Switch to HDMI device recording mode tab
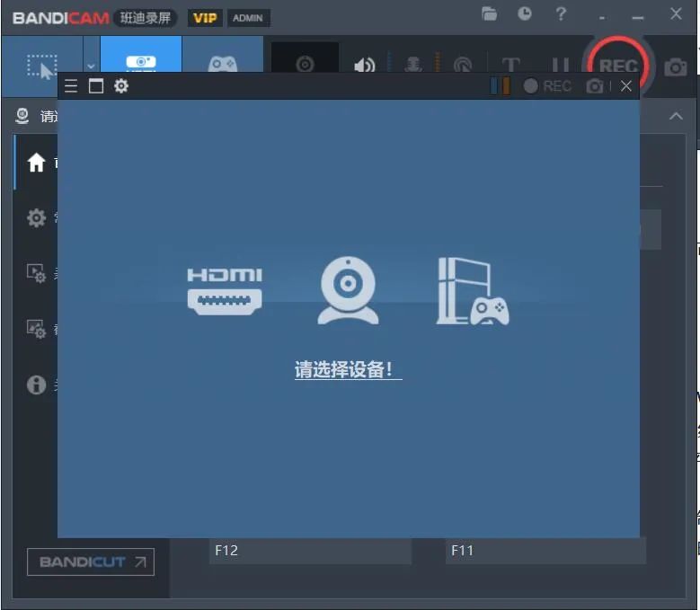The width and height of the screenshot is (700, 610). [141, 55]
